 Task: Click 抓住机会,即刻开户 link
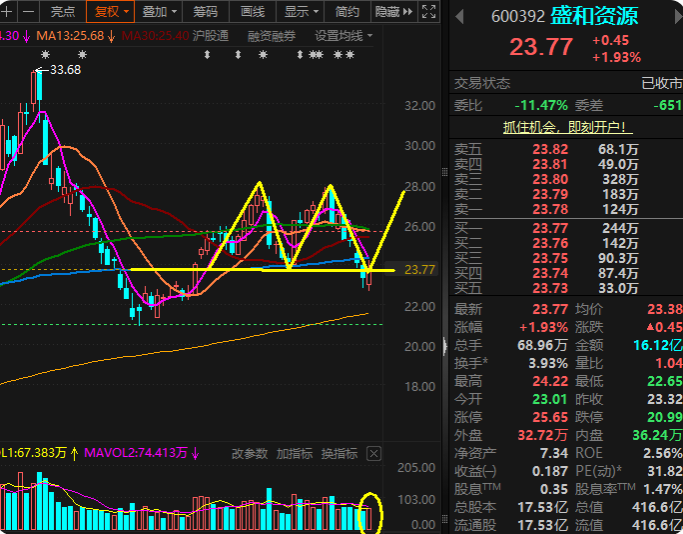pos(568,127)
